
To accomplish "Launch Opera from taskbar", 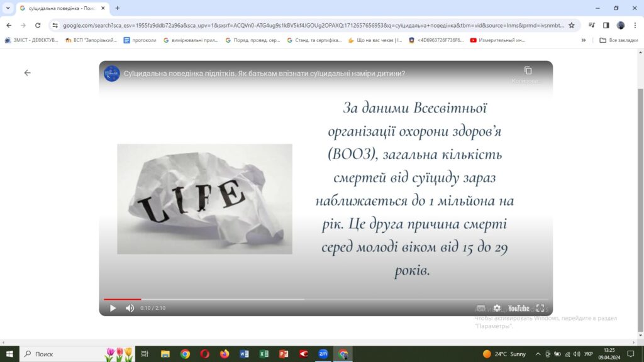I will [205, 354].
